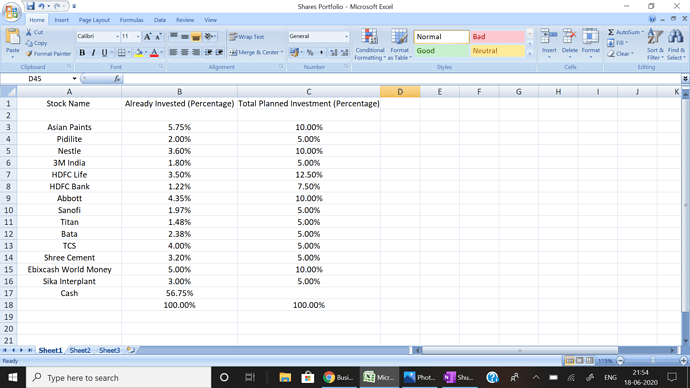Toggle Italic formatting
Image resolution: width=690 pixels, height=388 pixels.
[93, 52]
